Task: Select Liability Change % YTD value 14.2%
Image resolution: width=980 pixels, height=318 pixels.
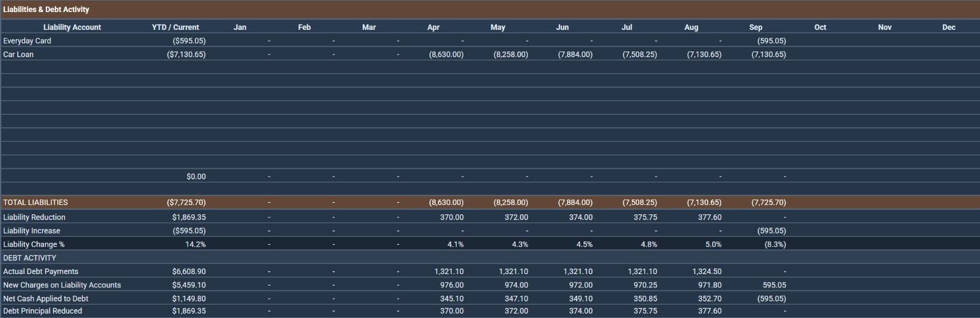Action: tap(195, 244)
